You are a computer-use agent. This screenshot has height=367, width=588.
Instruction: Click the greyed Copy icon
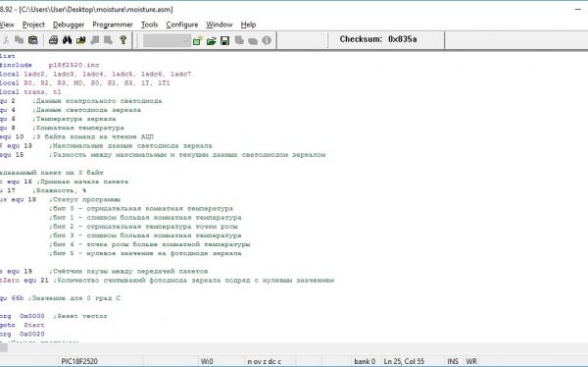tap(20, 40)
